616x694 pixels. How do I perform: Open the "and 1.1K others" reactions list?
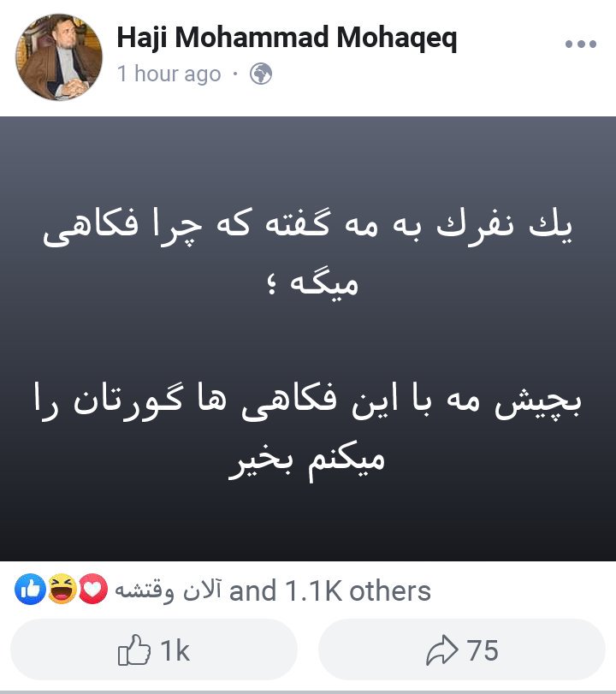(330, 590)
